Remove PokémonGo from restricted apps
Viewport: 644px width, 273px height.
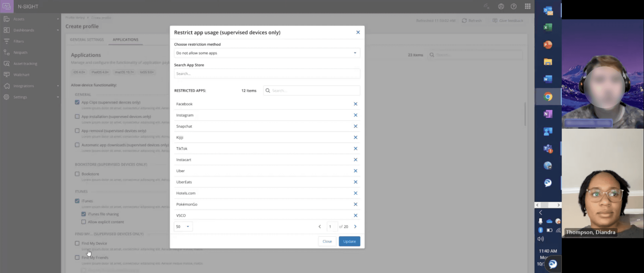[355, 204]
